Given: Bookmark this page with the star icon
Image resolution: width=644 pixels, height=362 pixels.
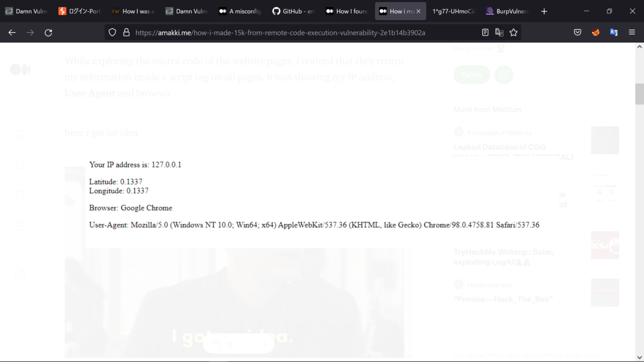Looking at the screenshot, I should (x=514, y=33).
